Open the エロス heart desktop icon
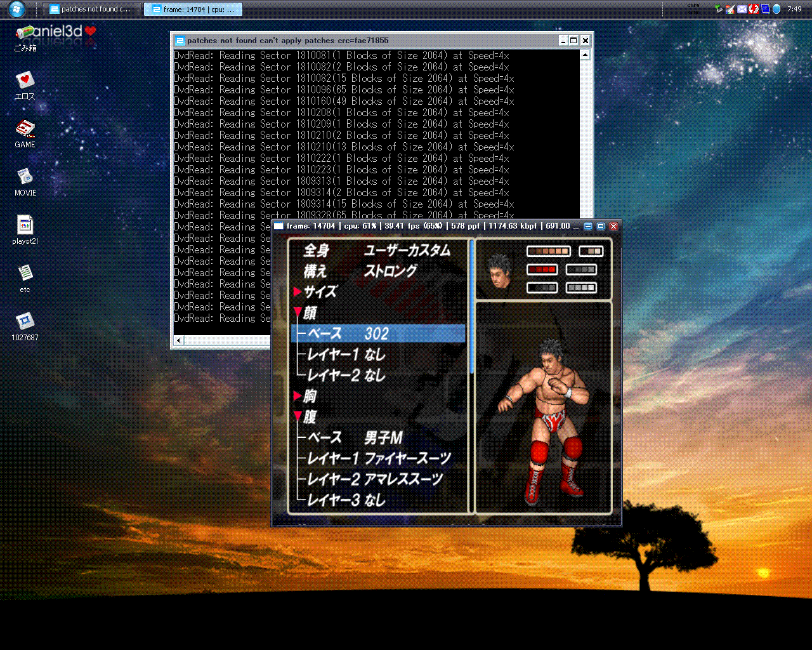812x650 pixels. coord(25,85)
